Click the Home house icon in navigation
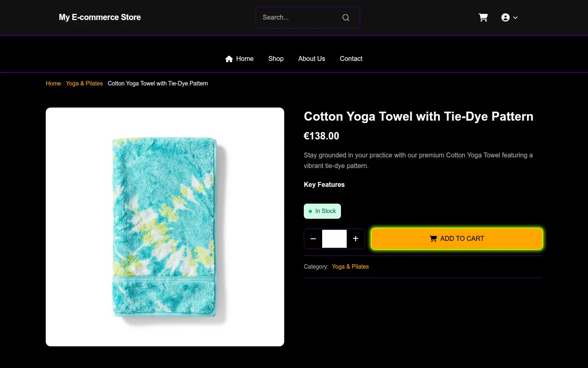This screenshot has width=588, height=368. tap(229, 59)
